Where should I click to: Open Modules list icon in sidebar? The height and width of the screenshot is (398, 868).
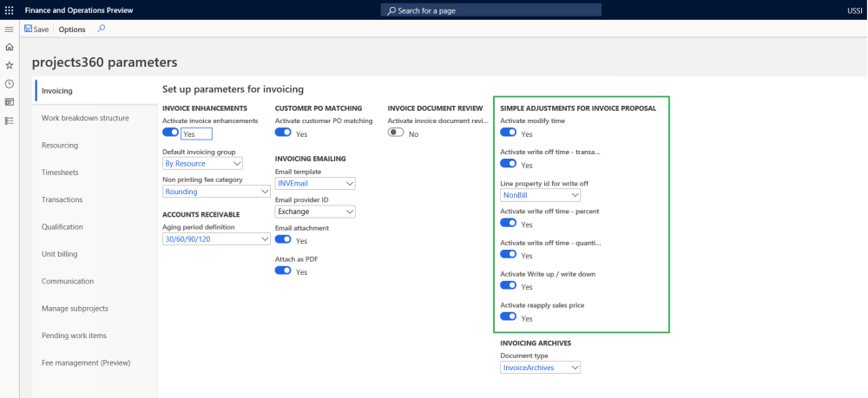coord(9,121)
